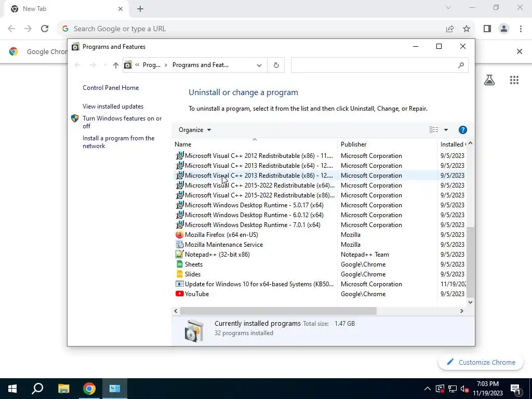Click the Slides app icon

(x=179, y=274)
